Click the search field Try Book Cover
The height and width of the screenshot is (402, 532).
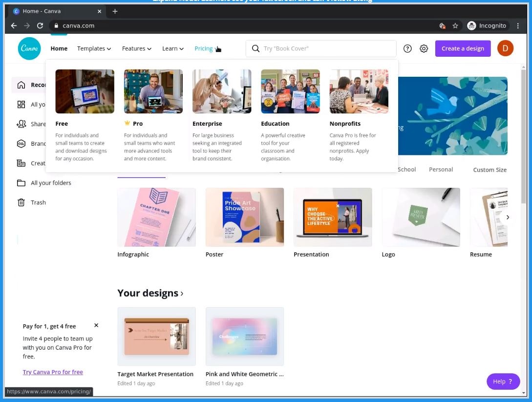(x=321, y=48)
